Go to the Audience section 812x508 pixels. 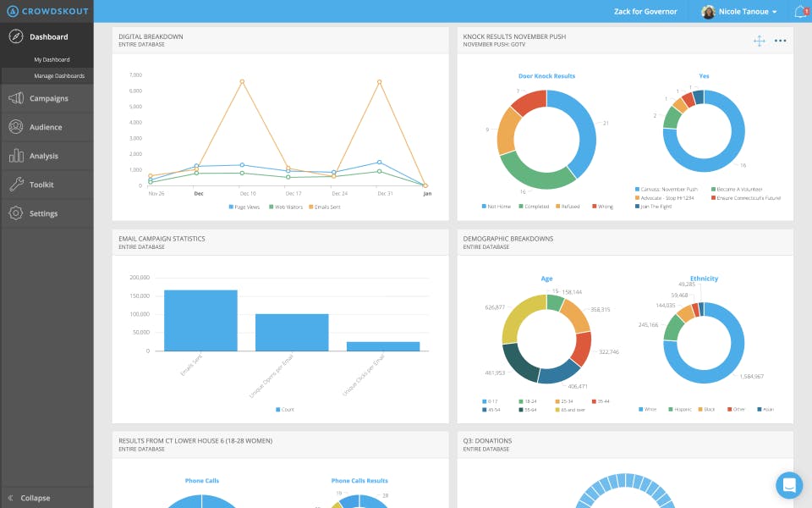click(46, 127)
